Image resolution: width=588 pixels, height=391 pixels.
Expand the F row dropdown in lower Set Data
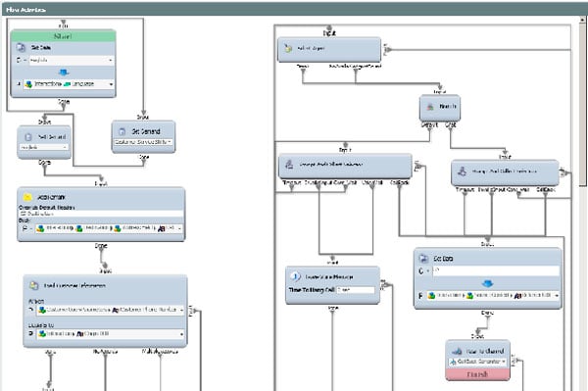point(557,296)
